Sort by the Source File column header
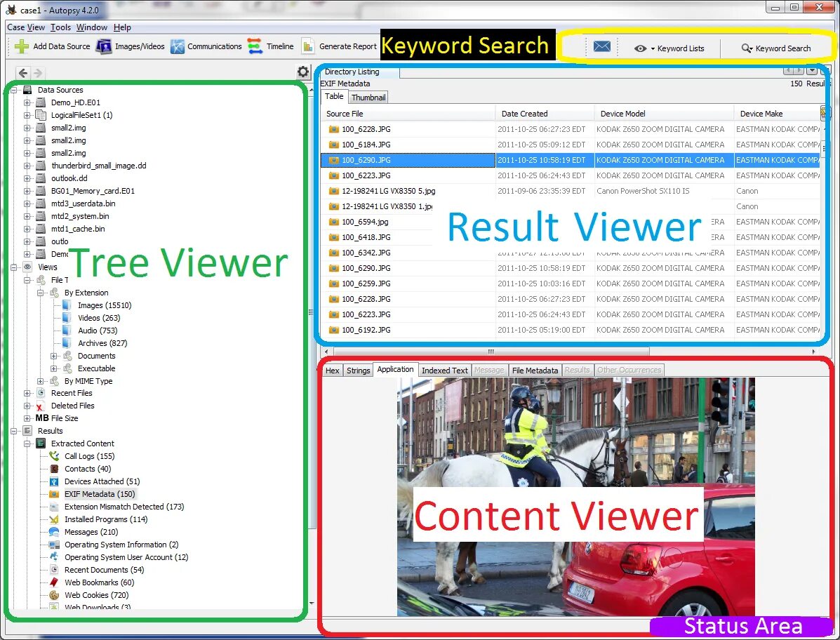The height and width of the screenshot is (640, 840). click(x=408, y=114)
